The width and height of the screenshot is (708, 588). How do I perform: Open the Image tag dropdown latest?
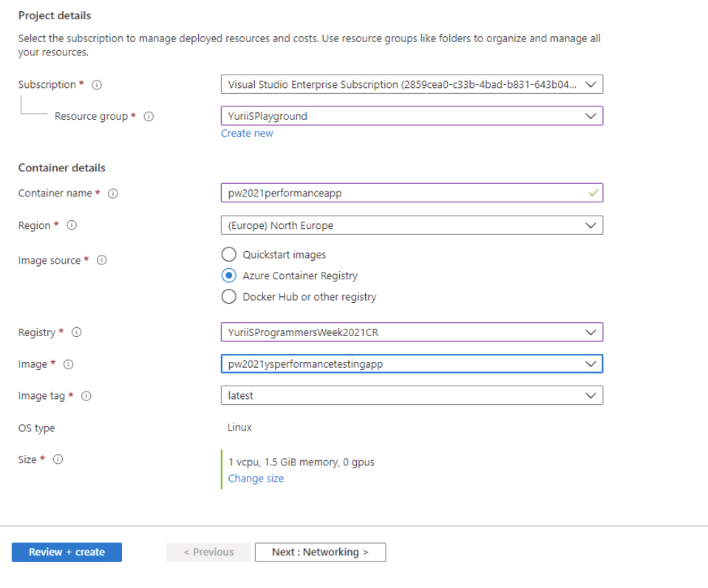(412, 395)
